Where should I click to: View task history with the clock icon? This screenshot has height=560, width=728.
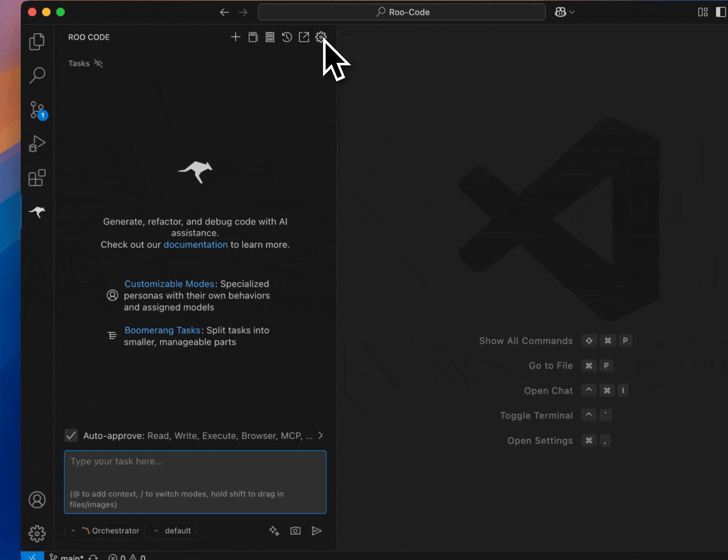click(x=287, y=37)
